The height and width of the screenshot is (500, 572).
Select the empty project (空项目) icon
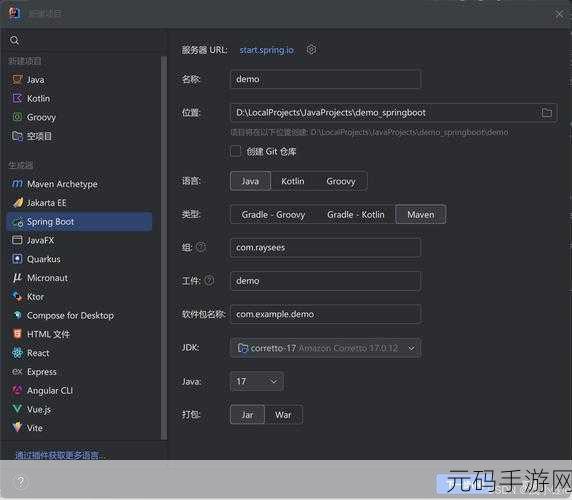(x=17, y=136)
